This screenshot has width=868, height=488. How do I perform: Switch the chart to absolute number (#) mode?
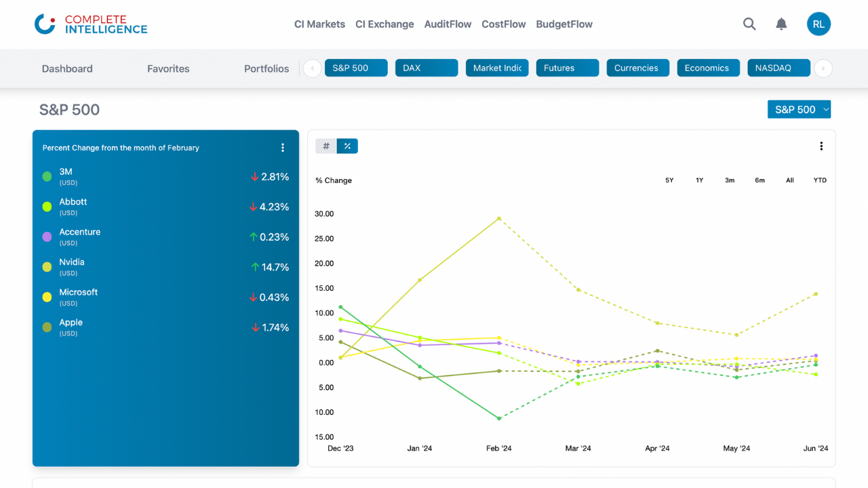[x=326, y=146]
